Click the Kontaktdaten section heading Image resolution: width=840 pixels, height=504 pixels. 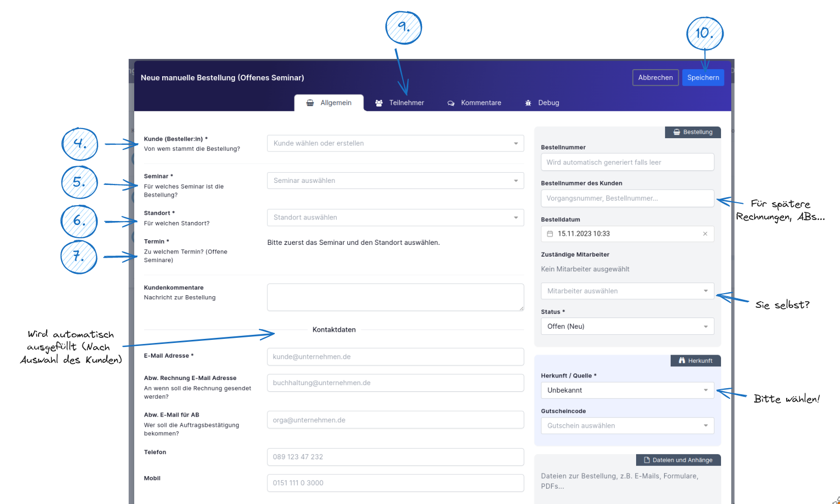[334, 330]
